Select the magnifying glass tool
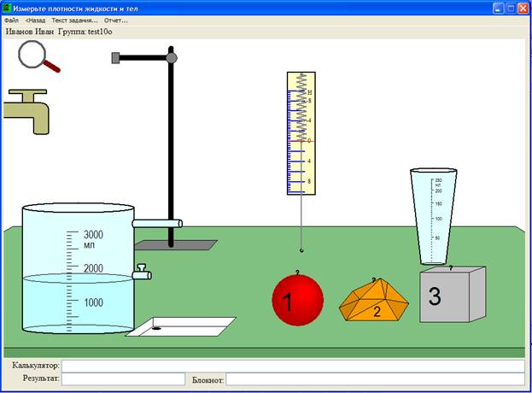The width and height of the screenshot is (532, 393). [38, 56]
